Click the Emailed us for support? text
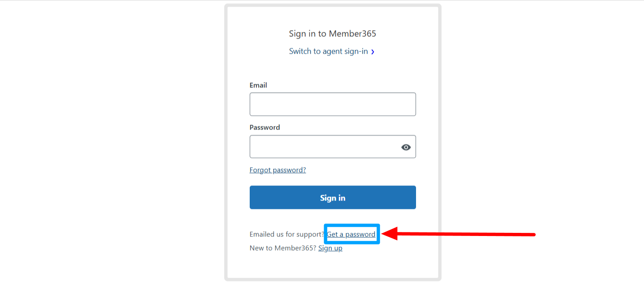 [287, 234]
